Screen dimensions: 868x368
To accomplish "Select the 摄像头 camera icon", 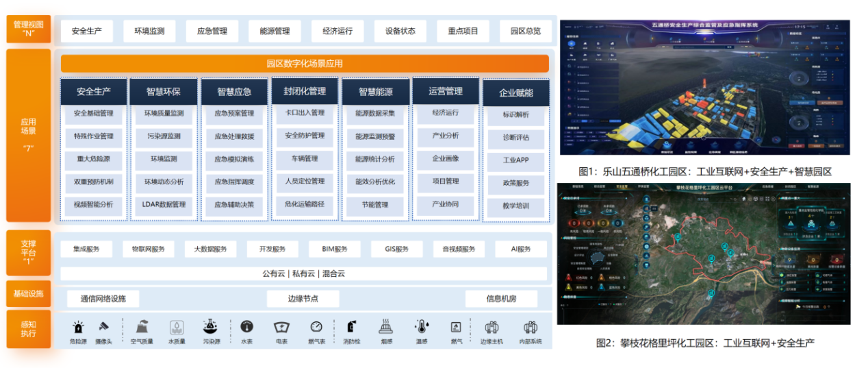I will pos(104,326).
